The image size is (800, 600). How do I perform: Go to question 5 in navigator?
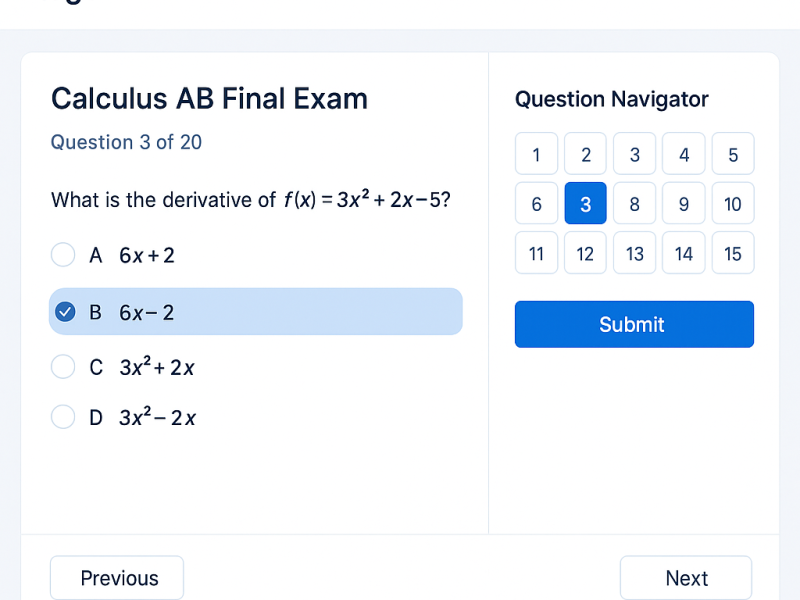click(x=733, y=154)
